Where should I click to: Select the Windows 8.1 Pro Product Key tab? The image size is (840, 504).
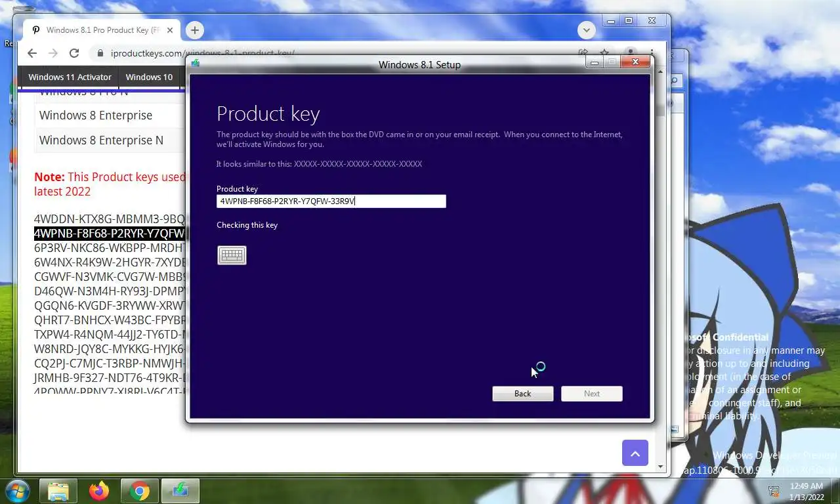pos(102,30)
